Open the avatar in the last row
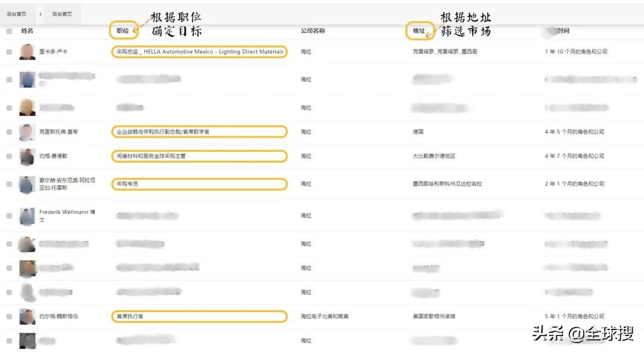The width and height of the screenshot is (644, 352). point(26,340)
